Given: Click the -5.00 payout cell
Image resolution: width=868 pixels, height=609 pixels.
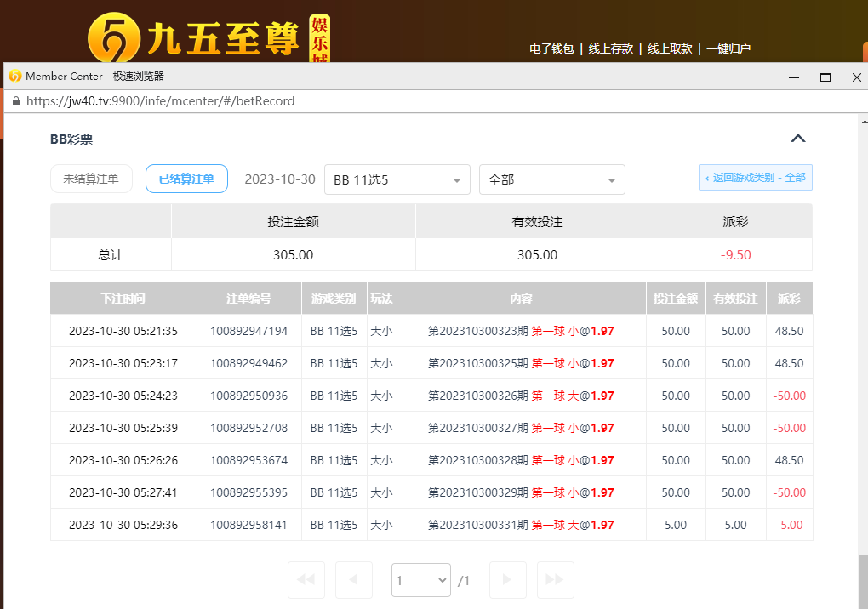Looking at the screenshot, I should coord(790,525).
